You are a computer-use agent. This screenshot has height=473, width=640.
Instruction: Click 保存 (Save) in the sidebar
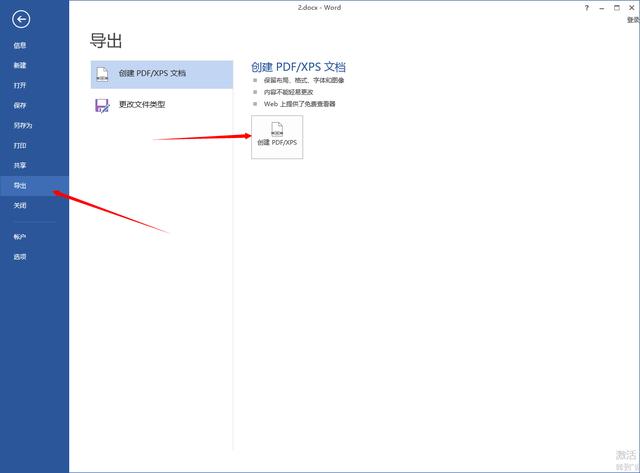click(x=21, y=105)
